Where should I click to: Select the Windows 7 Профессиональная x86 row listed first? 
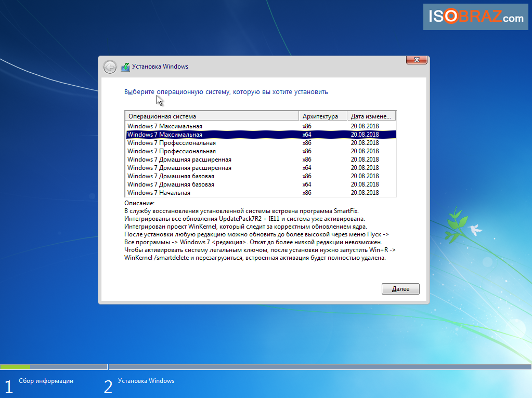point(261,143)
